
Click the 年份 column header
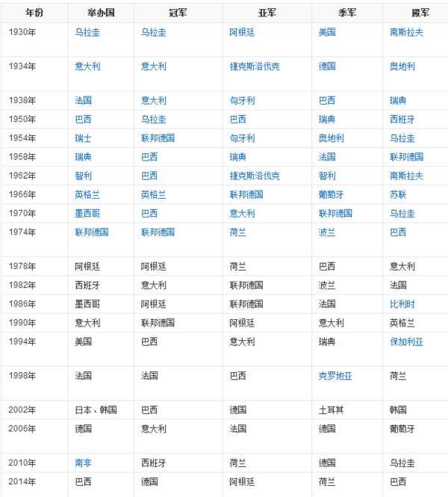pos(34,13)
